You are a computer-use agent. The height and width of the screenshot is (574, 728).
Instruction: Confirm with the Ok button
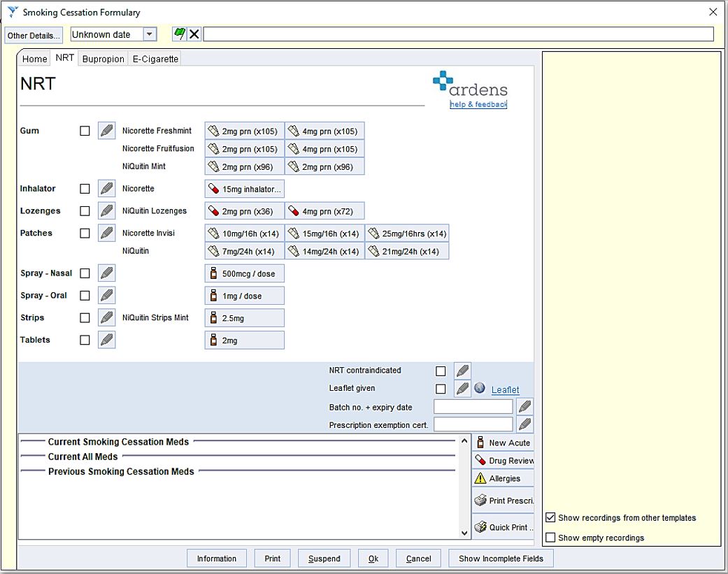373,559
